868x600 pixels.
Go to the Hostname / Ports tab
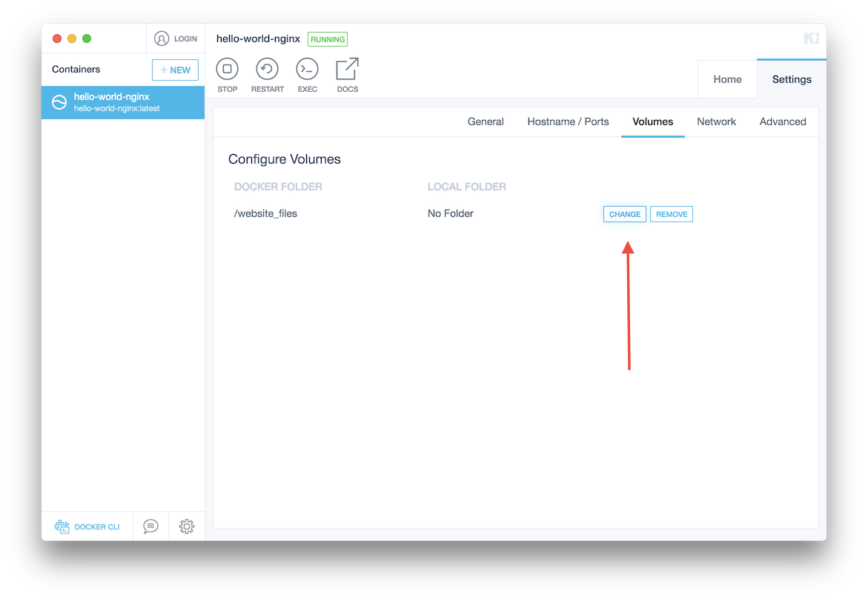(568, 121)
